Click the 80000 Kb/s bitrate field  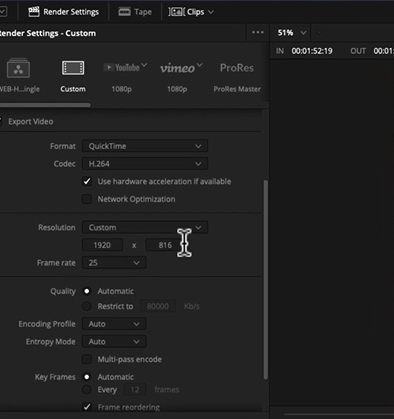(x=158, y=306)
